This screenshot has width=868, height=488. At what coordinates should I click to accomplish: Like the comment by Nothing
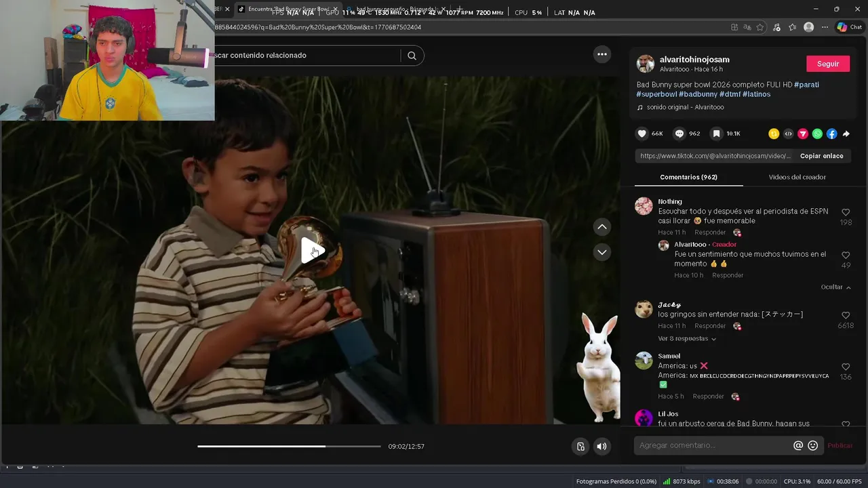[846, 212]
